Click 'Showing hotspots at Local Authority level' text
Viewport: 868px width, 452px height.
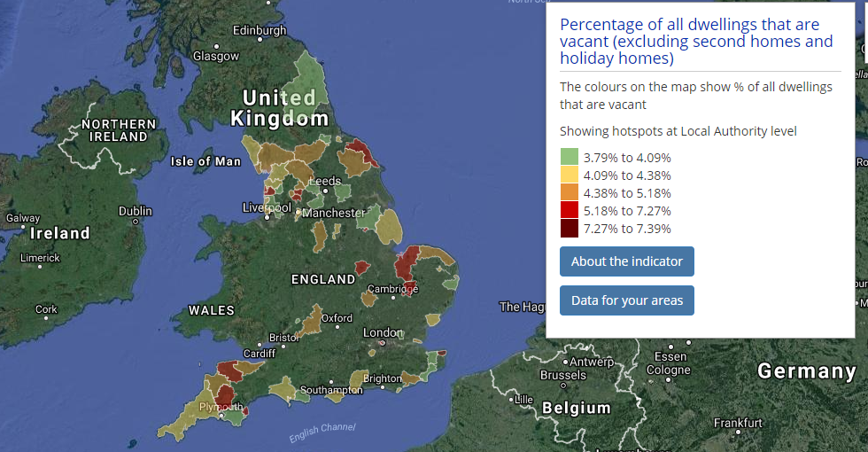coord(678,131)
